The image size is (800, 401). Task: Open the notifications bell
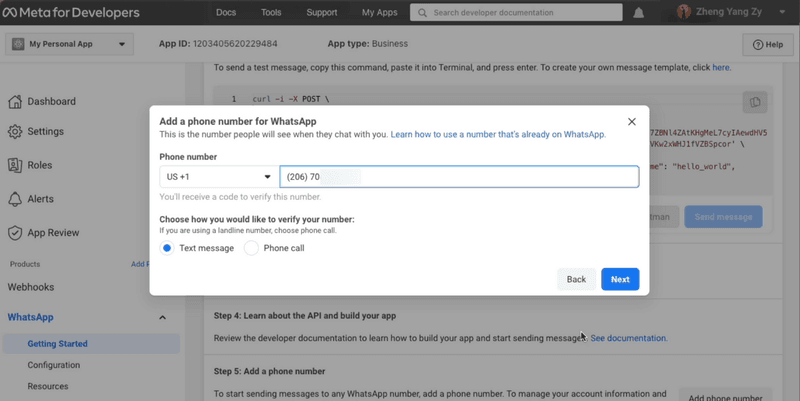coord(638,13)
